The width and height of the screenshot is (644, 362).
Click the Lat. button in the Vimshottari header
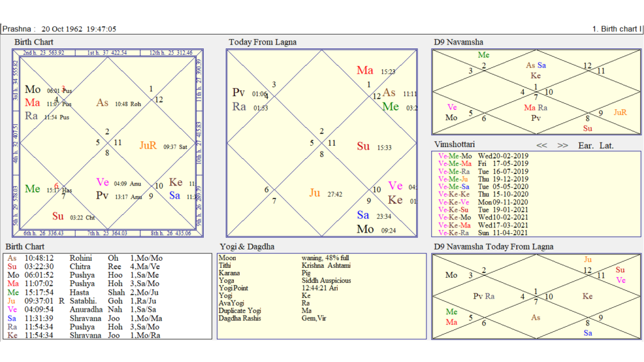606,145
